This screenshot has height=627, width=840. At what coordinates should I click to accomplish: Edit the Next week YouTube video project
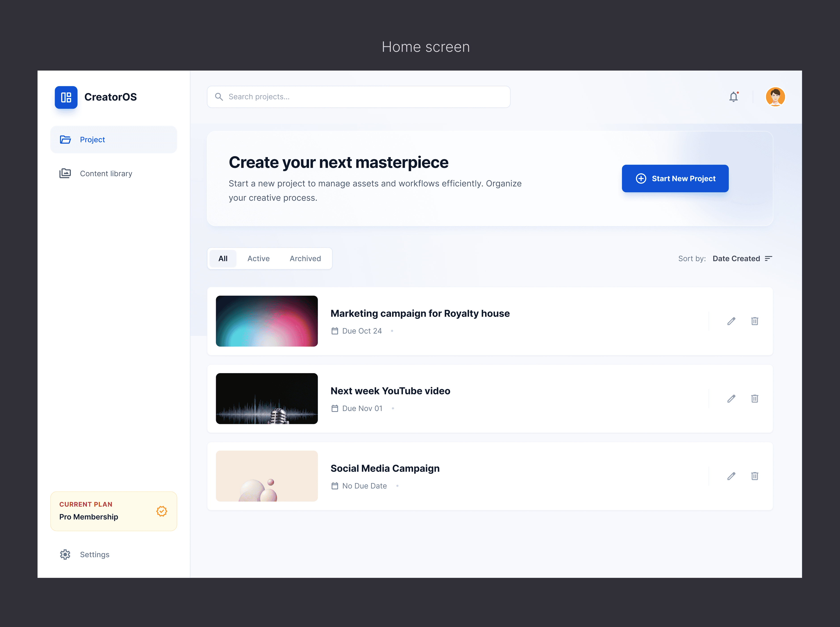(x=731, y=399)
